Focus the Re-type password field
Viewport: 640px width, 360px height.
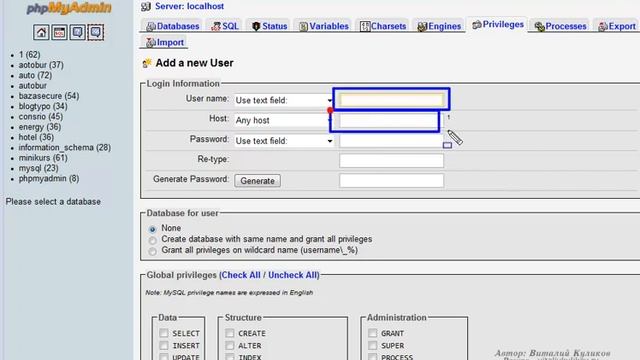pyautogui.click(x=391, y=160)
